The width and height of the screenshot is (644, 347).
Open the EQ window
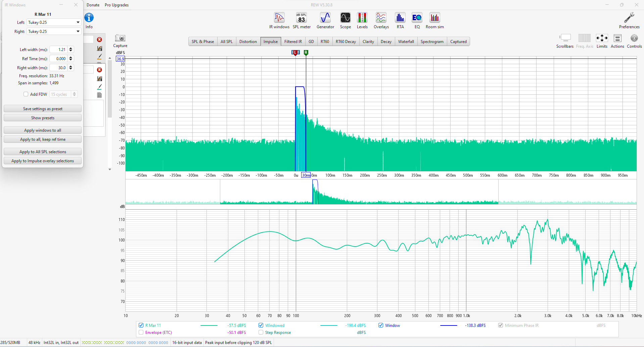click(x=417, y=20)
